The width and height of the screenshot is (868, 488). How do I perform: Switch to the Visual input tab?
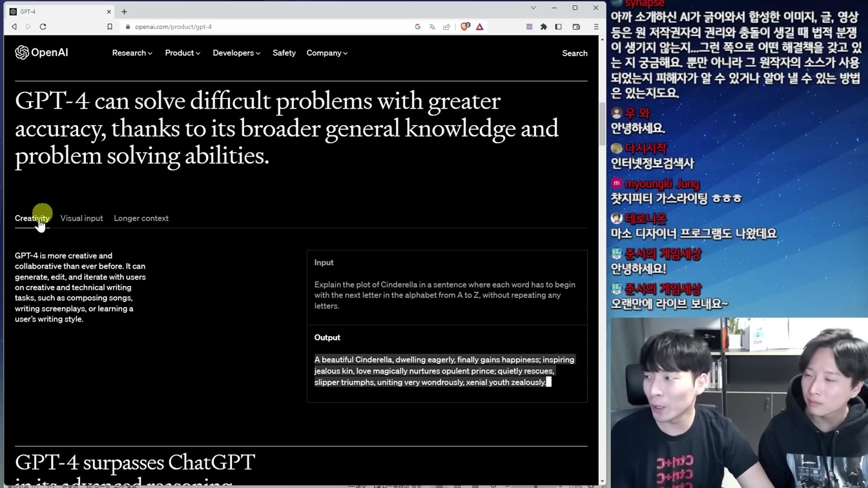pyautogui.click(x=81, y=218)
